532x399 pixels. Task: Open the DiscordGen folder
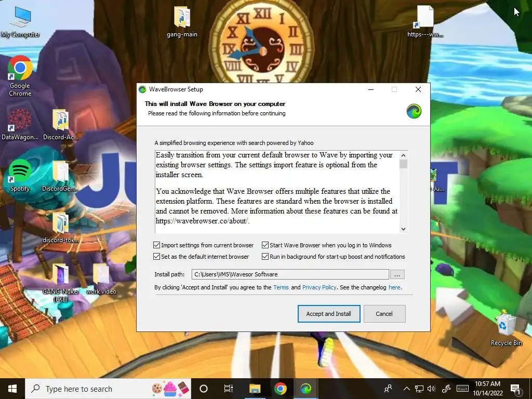pyautogui.click(x=60, y=176)
